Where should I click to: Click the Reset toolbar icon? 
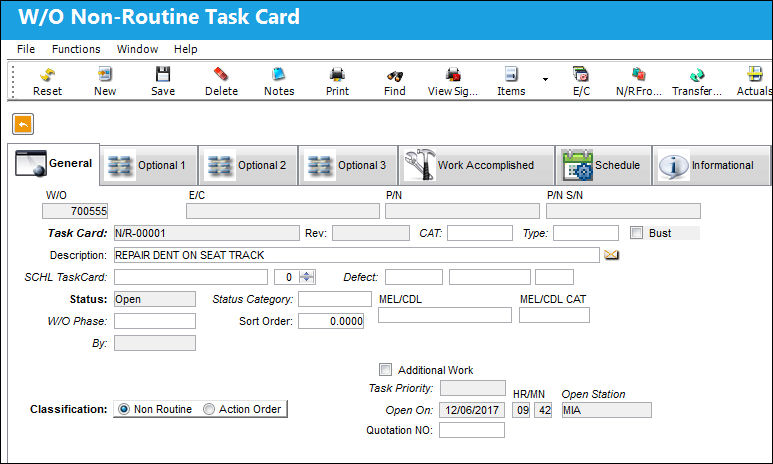tap(47, 75)
